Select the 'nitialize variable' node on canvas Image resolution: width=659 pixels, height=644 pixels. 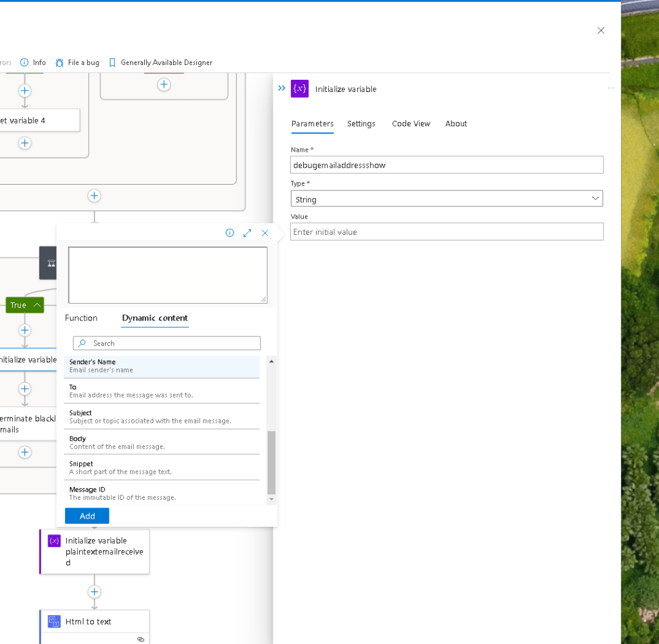pos(28,360)
